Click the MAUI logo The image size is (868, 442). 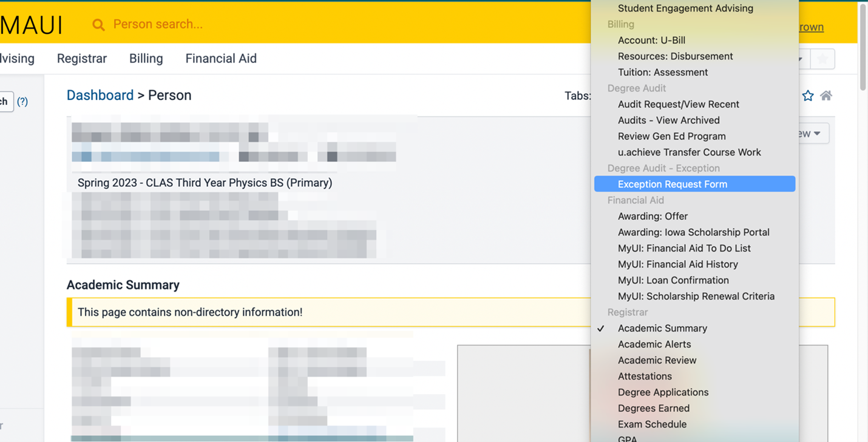pyautogui.click(x=32, y=25)
